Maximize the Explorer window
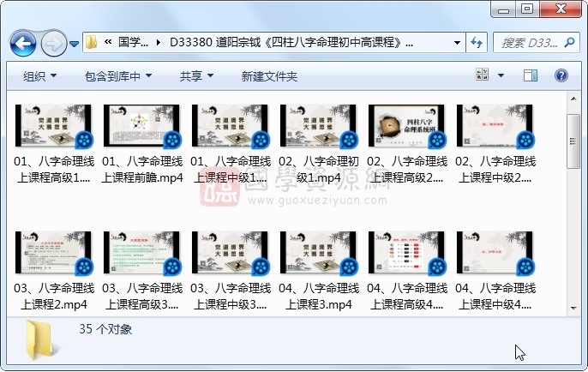Image resolution: width=588 pixels, height=372 pixels. pyautogui.click(x=527, y=9)
